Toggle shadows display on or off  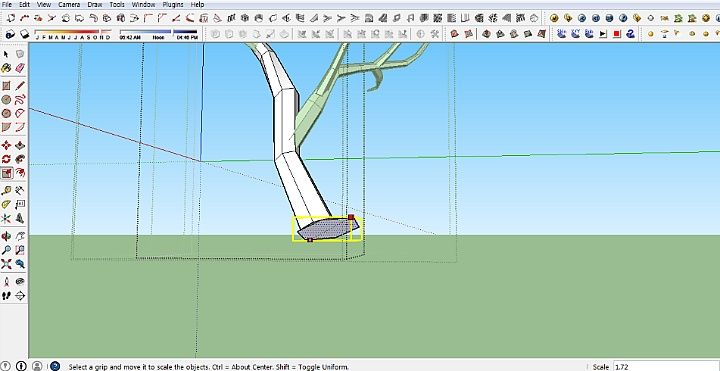[24, 34]
